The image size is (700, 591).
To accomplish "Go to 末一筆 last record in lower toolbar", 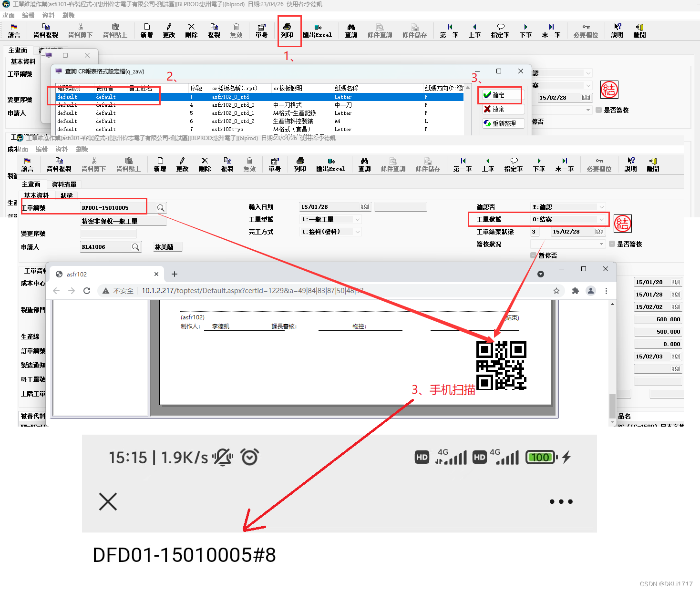I will [565, 164].
